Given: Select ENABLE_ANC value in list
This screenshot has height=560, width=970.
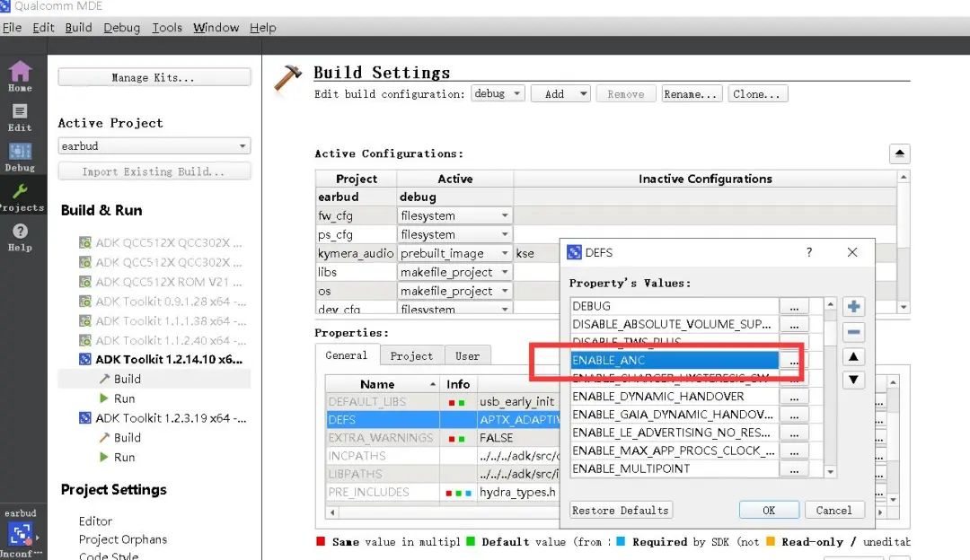Looking at the screenshot, I should coord(675,361).
